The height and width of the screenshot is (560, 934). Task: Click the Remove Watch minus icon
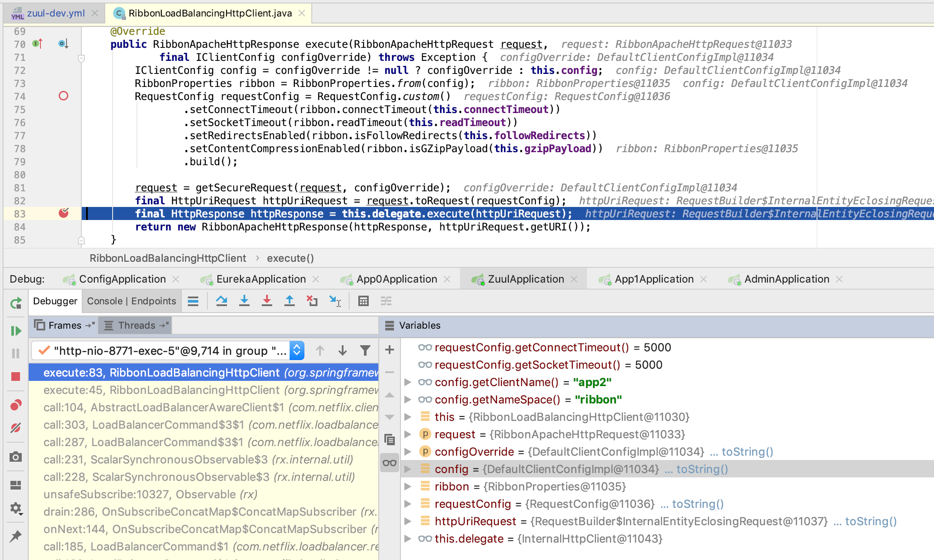point(390,372)
